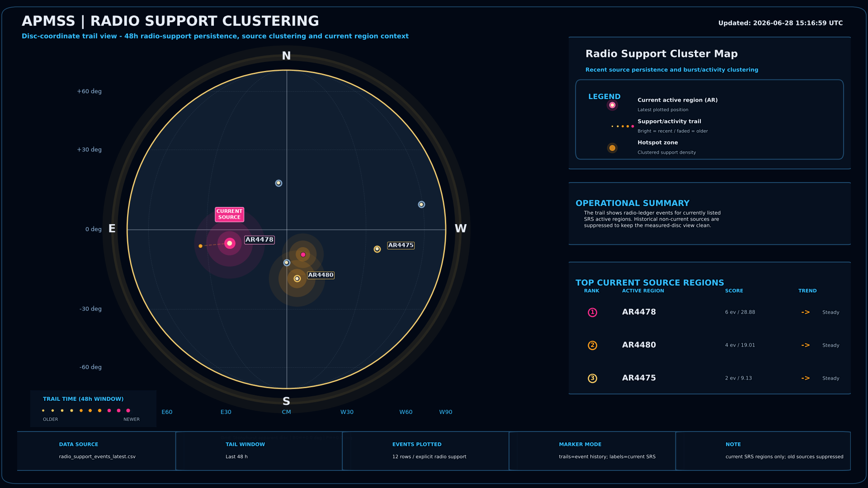Click the AR4478 current source marker
Screen dimensions: 868x488
coord(230,243)
